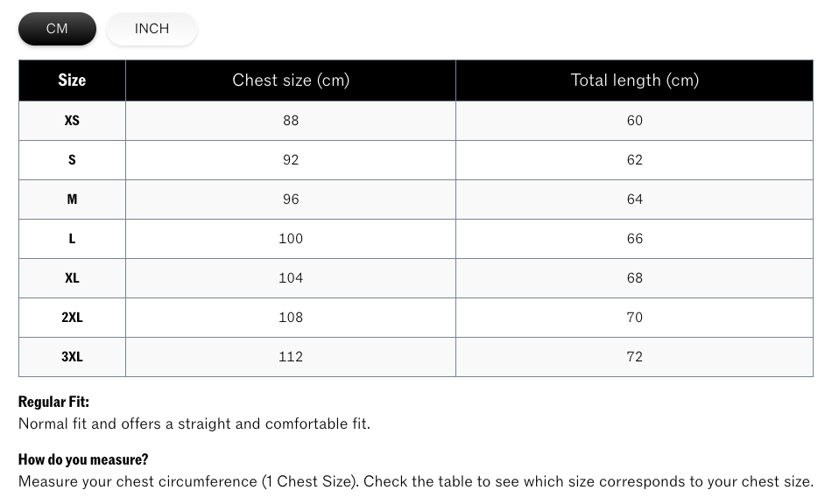Screen dimensions: 832x504
Task: Select the XS size row label
Action: (72, 121)
